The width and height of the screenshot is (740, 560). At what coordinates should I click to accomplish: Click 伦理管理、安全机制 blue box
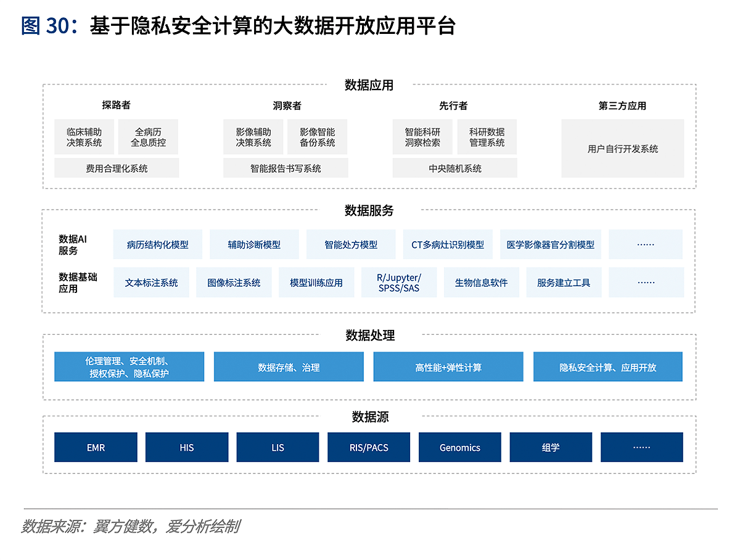(129, 367)
